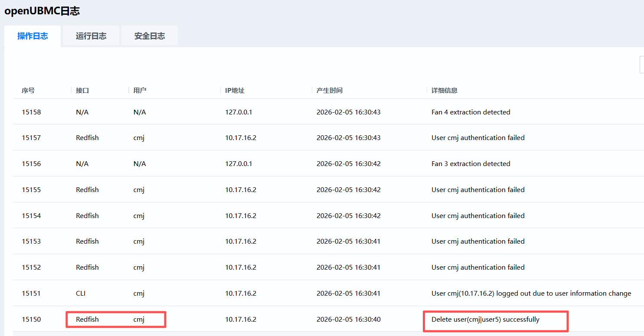Click "Fan 3 extraction detected" entry
644x336 pixels.
(x=471, y=164)
